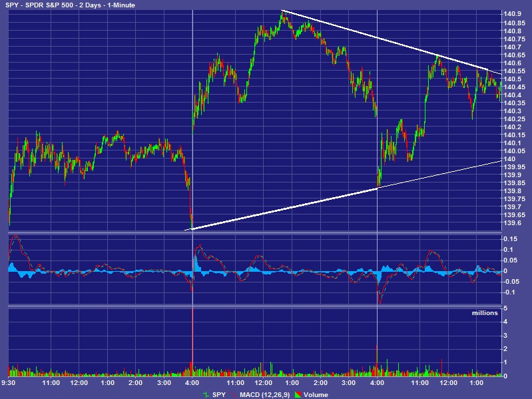Click the descending upper white trendline
This screenshot has width=532, height=399.
(x=392, y=43)
